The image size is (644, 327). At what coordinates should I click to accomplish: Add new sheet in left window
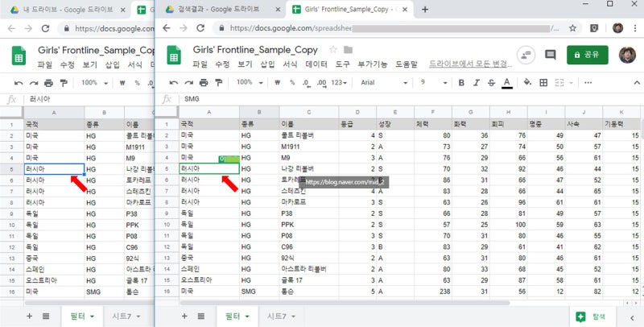29,316
